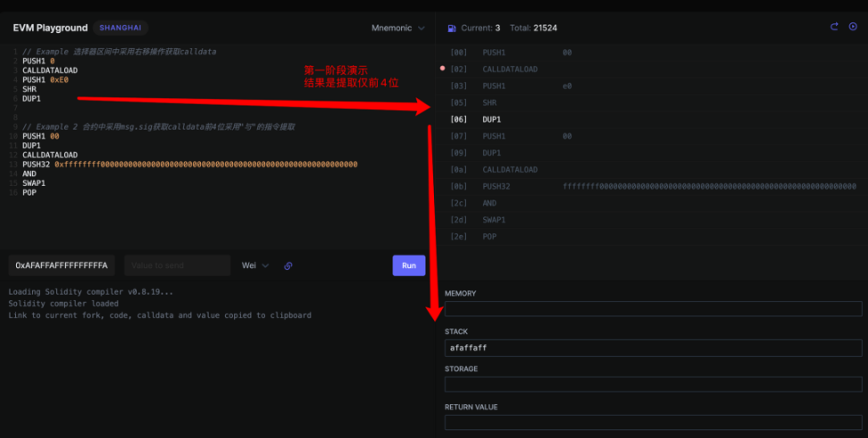
Task: Select instruction row [2c] AND
Action: 652,203
